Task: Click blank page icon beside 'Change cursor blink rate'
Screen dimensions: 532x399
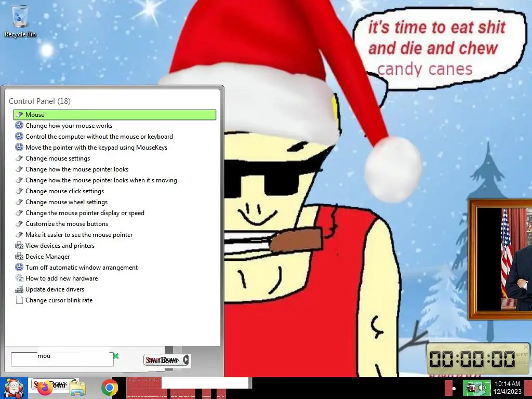Action: click(x=19, y=300)
